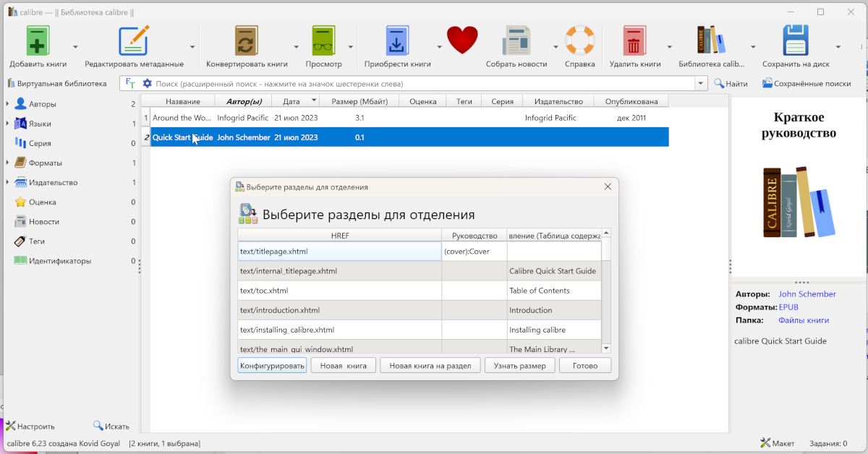868x454 pixels.
Task: Open the Fetch news newspaper icon
Action: 516,40
